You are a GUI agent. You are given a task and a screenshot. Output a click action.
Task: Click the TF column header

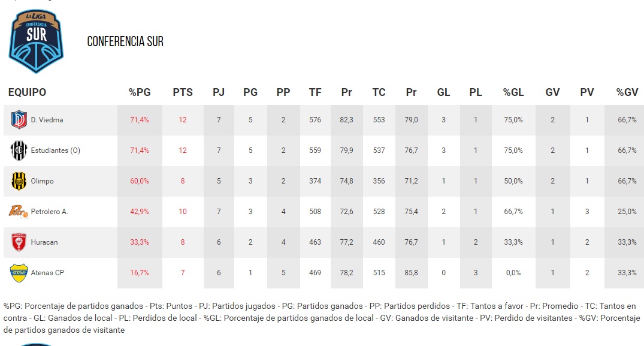click(x=315, y=92)
